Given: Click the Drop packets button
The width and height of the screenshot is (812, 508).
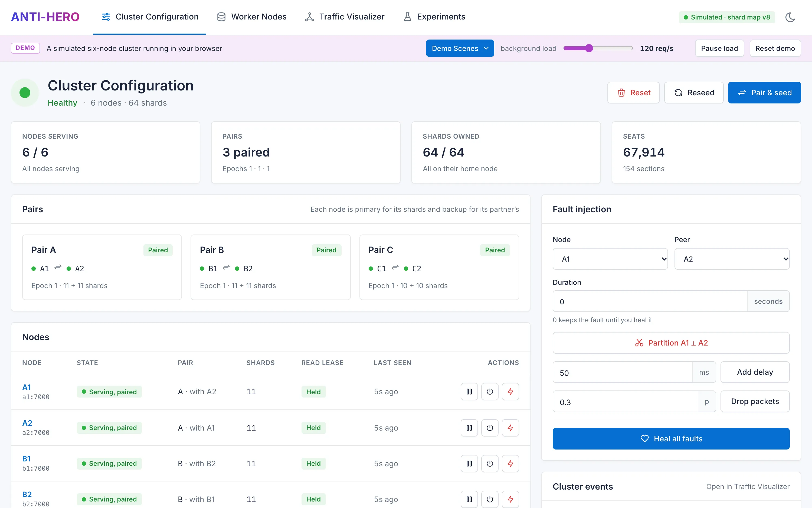Looking at the screenshot, I should pos(755,401).
